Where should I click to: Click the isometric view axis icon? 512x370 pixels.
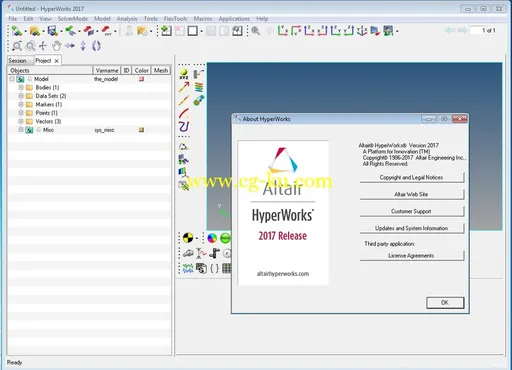click(x=362, y=31)
